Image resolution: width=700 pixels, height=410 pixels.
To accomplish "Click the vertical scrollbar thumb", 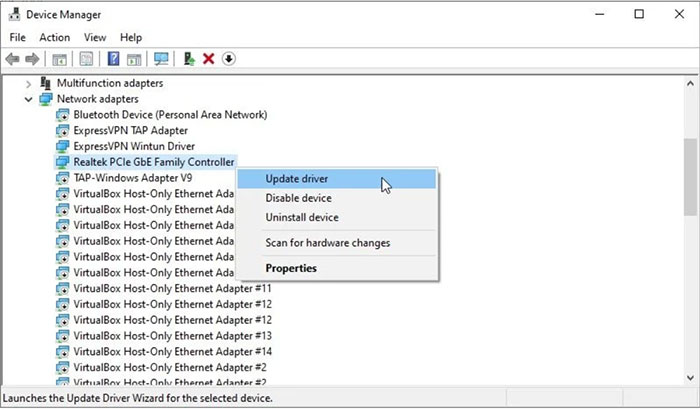I will click(x=690, y=177).
